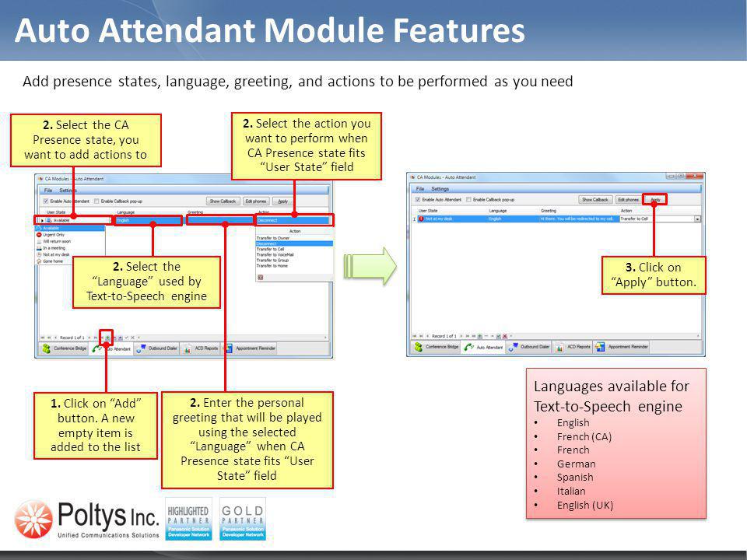Viewport: 747px width, 560px height.
Task: Click Edit phones button in right window
Action: tap(628, 200)
